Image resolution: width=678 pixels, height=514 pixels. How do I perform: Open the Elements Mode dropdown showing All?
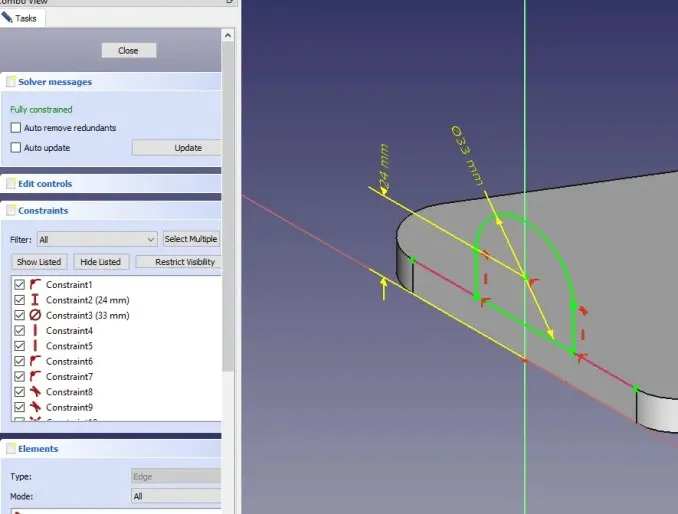[176, 496]
